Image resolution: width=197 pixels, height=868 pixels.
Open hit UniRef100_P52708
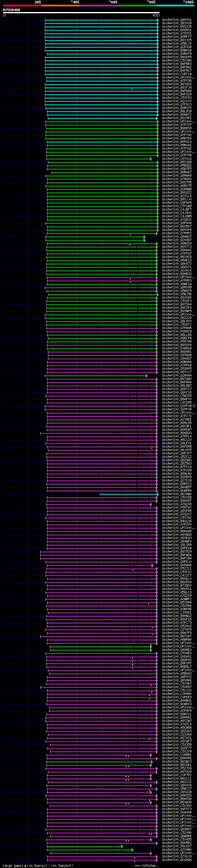[x=176, y=768]
